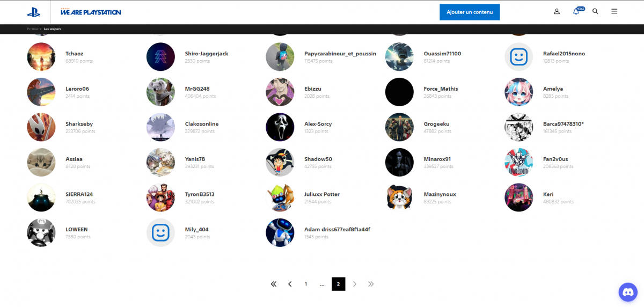Screen dimensions: 644x307
Task: Open the Les wapers breadcrumb
Action: point(53,29)
